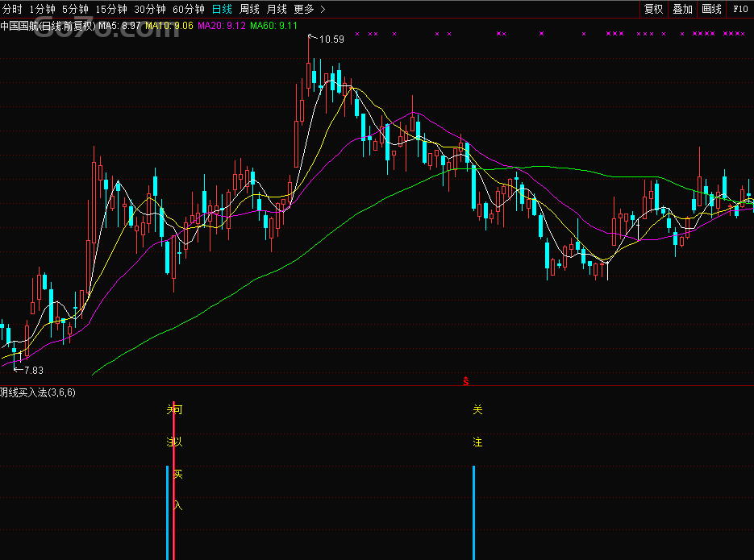Expand the 更多 periods dropdown
Screen dimensions: 754x560
310,10
